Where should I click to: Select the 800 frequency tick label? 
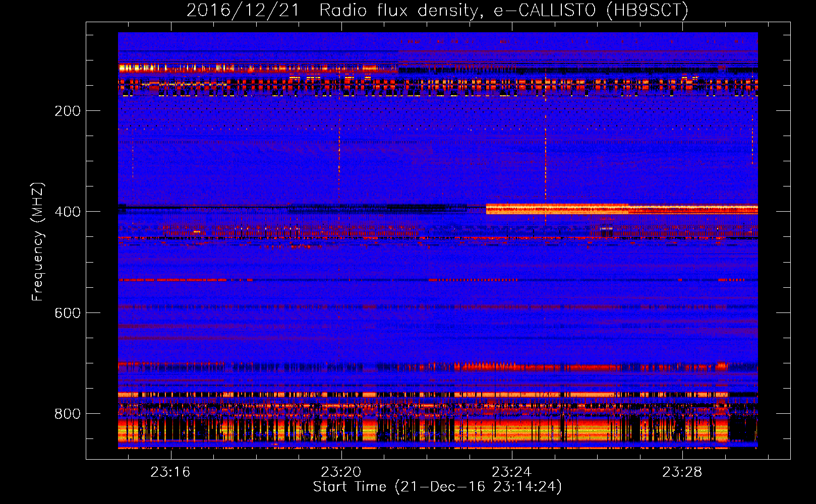(x=68, y=414)
